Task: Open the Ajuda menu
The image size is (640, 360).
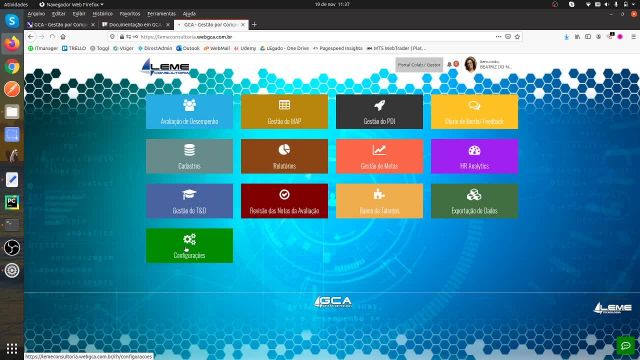Action: pos(189,14)
